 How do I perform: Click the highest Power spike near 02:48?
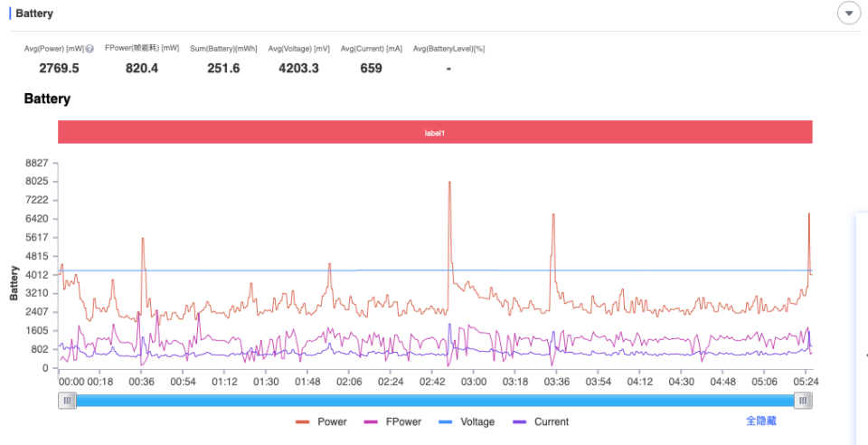pos(449,183)
